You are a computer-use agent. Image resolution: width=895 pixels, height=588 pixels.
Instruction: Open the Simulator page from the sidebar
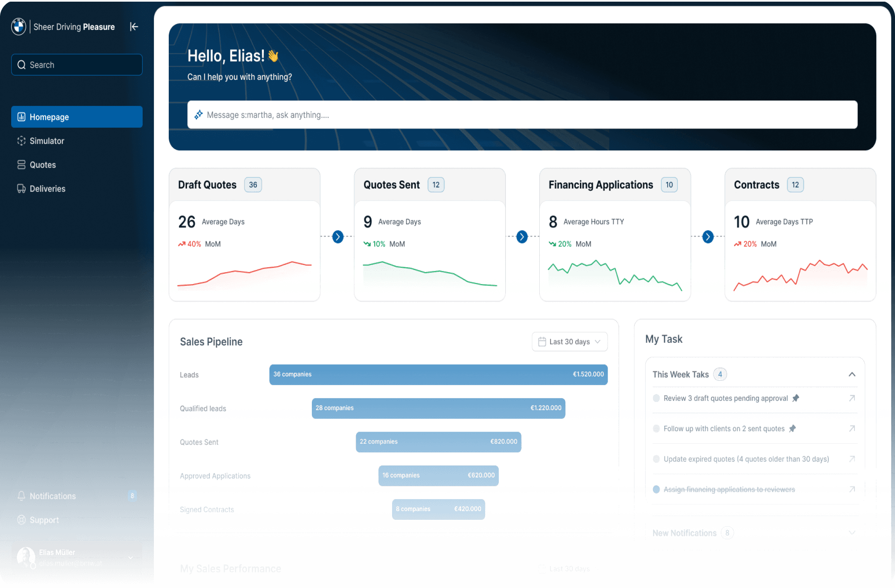pyautogui.click(x=47, y=141)
